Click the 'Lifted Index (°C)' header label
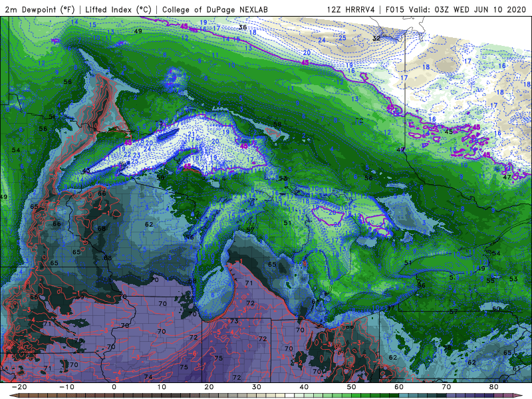The height and width of the screenshot is (399, 532). (x=118, y=9)
